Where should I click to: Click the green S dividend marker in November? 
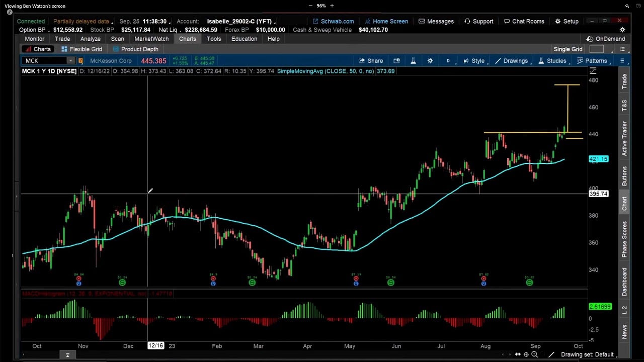[122, 283]
